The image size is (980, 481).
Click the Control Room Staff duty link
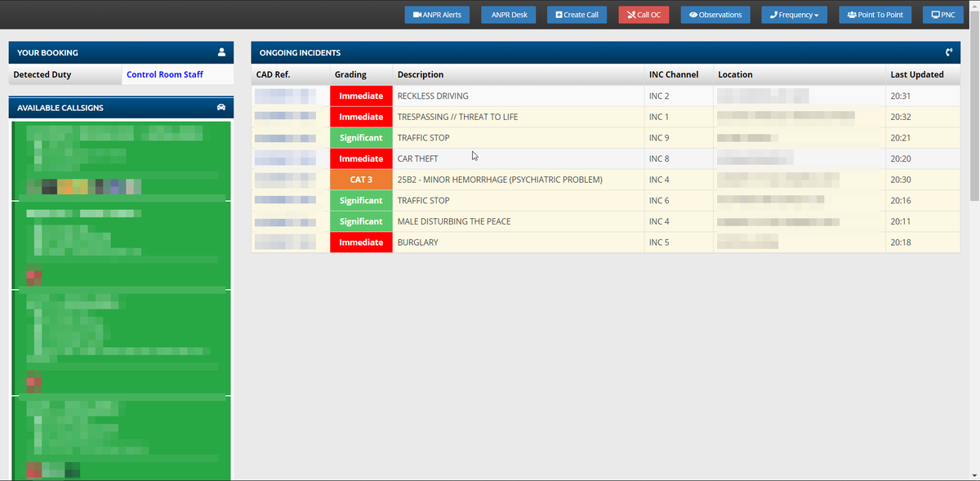[x=165, y=74]
